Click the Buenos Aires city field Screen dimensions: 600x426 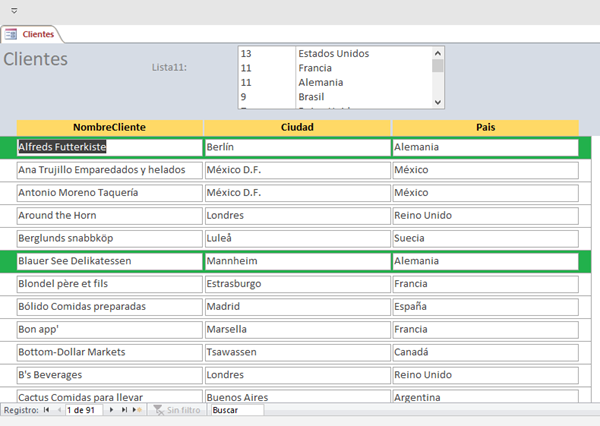pos(297,396)
